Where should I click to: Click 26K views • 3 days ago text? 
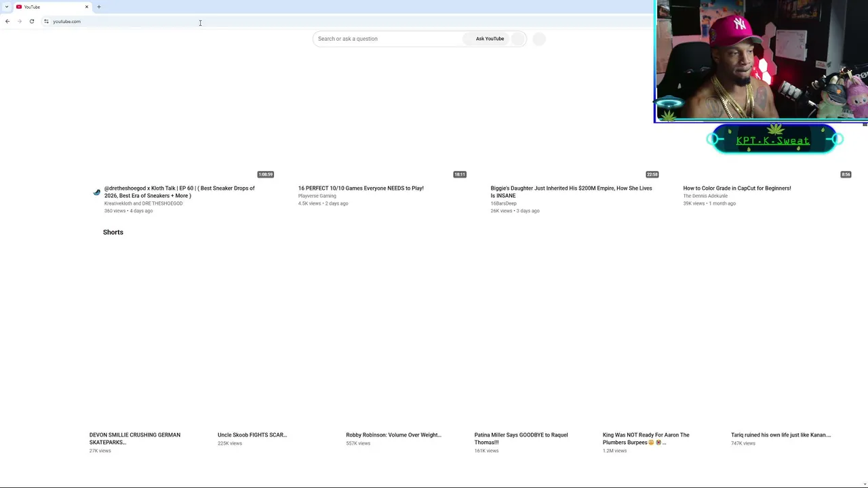(515, 211)
